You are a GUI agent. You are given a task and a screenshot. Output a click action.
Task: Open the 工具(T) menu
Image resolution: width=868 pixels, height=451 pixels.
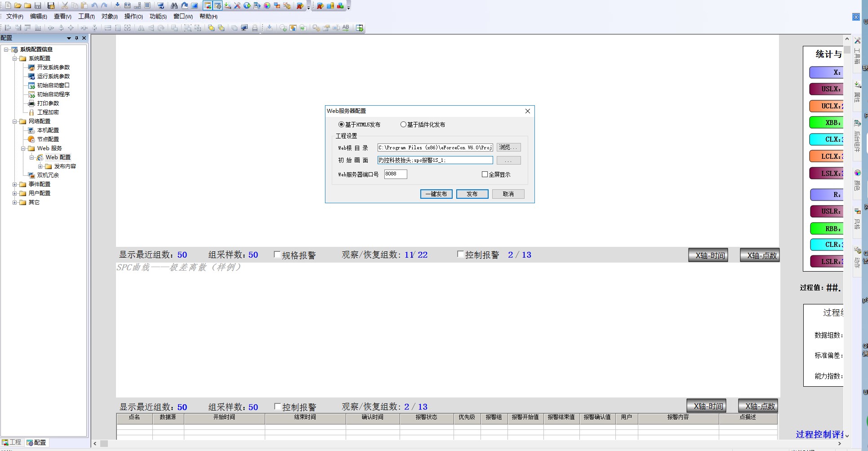86,17
